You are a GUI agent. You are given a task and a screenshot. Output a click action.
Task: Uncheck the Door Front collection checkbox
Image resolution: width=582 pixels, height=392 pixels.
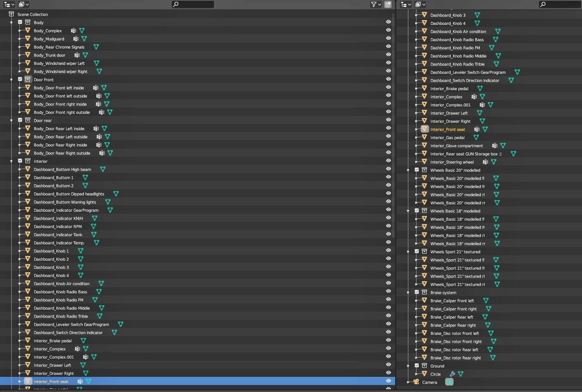pyautogui.click(x=20, y=79)
